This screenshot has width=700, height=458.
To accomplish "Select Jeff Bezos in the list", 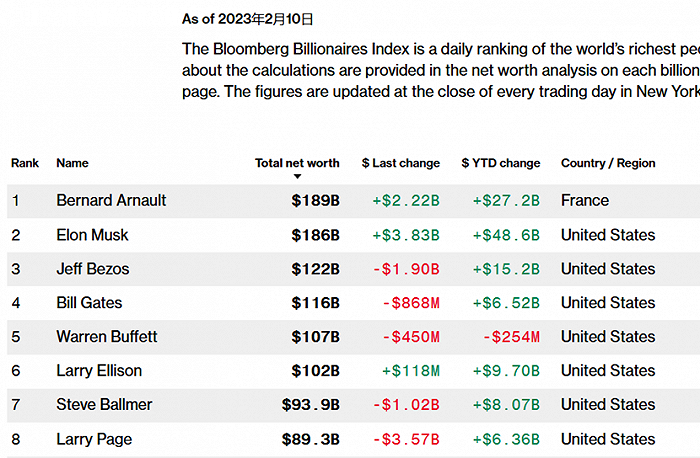I will point(92,269).
